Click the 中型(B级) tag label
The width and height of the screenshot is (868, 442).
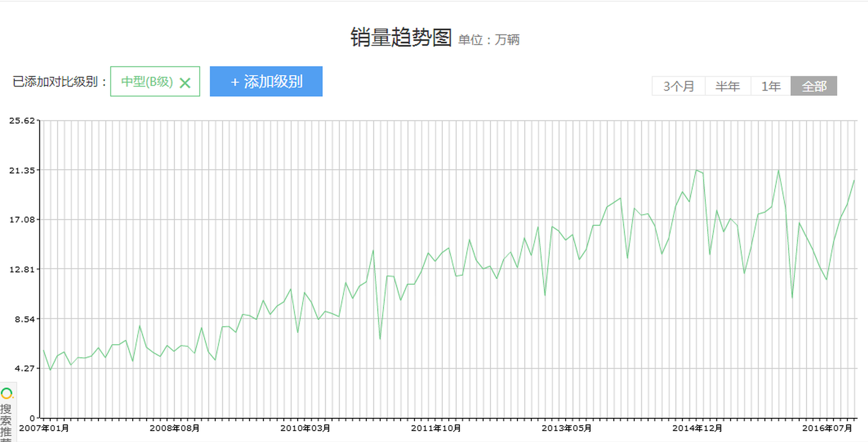pos(147,81)
